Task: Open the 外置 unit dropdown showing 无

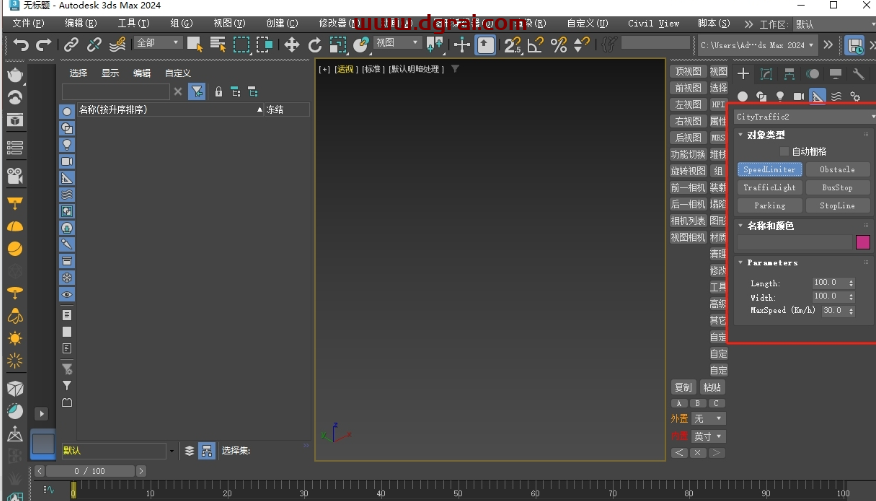Action: (x=708, y=418)
